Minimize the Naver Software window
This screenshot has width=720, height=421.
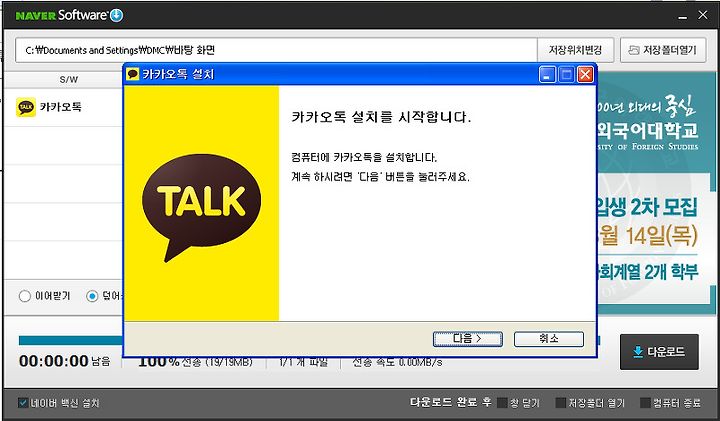coord(683,16)
